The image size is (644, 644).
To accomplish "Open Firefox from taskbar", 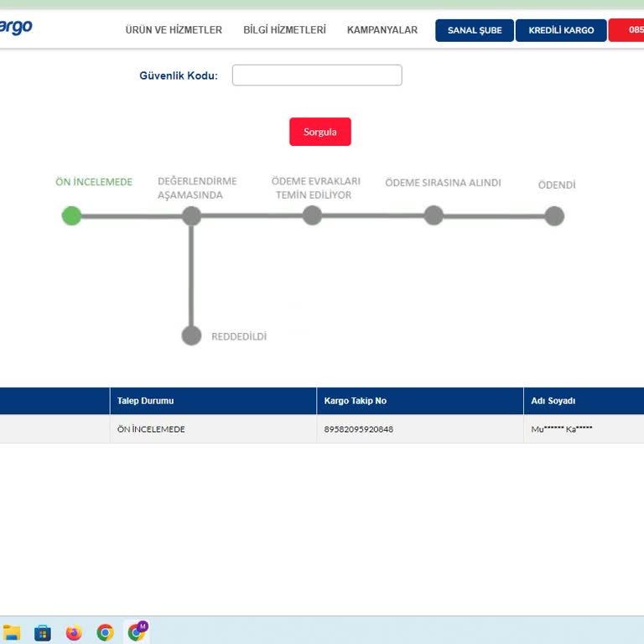I will click(x=74, y=632).
